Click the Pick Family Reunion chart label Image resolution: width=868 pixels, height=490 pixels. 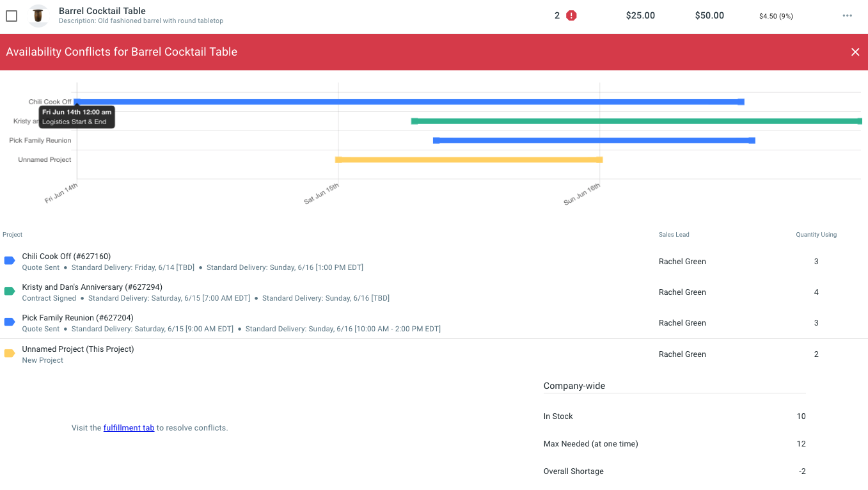[40, 140]
